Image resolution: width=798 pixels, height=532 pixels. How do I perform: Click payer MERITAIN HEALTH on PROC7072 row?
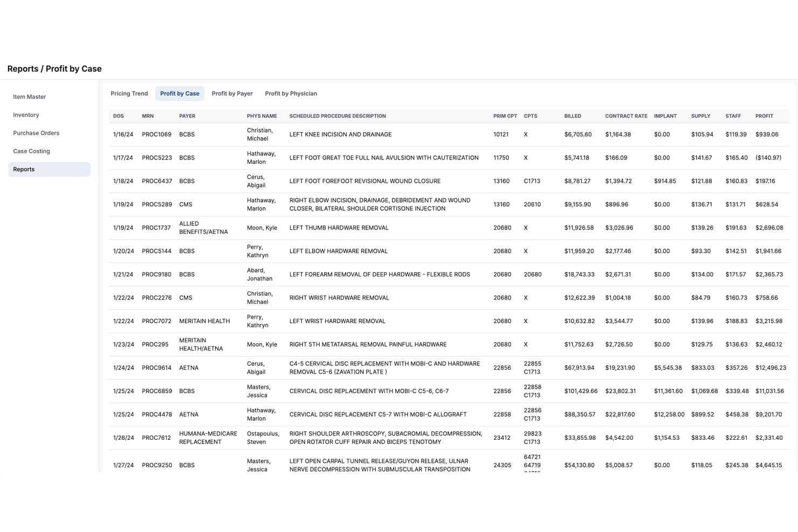(204, 321)
